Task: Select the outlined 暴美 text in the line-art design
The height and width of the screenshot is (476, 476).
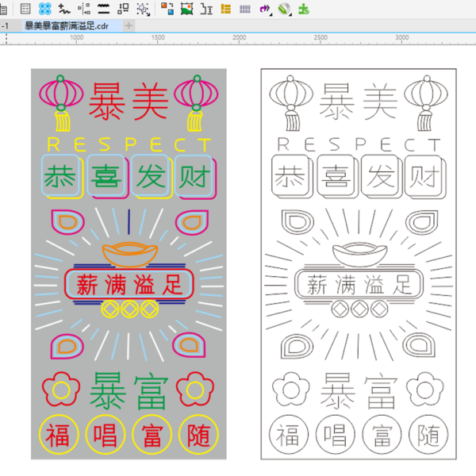Action: 359,101
